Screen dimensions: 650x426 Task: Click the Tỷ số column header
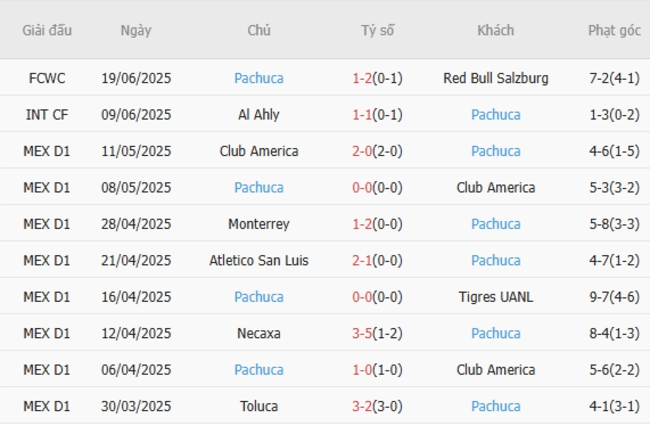click(377, 31)
